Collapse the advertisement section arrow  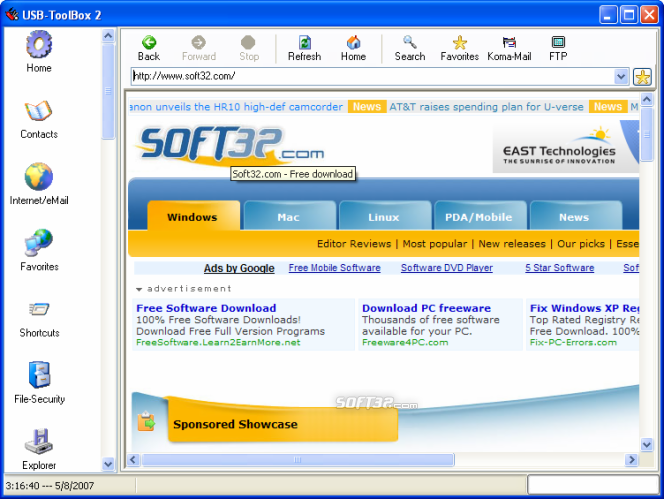(138, 289)
